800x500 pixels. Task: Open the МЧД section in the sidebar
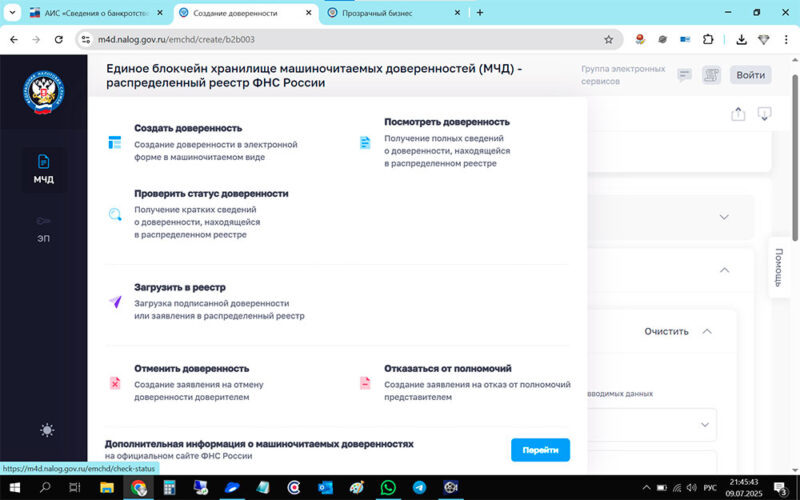pos(44,169)
